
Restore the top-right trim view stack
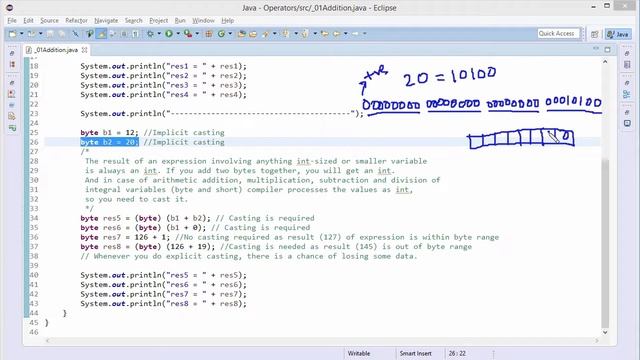pos(627,53)
